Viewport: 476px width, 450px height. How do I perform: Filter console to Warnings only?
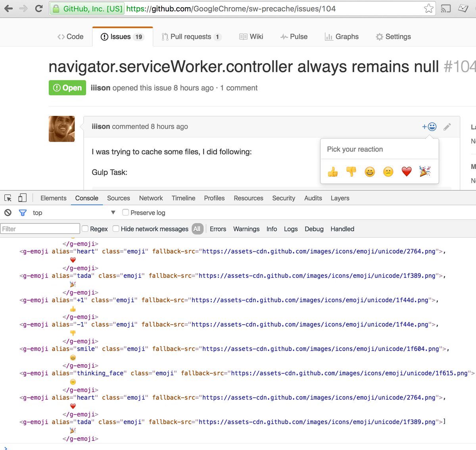[x=246, y=229]
